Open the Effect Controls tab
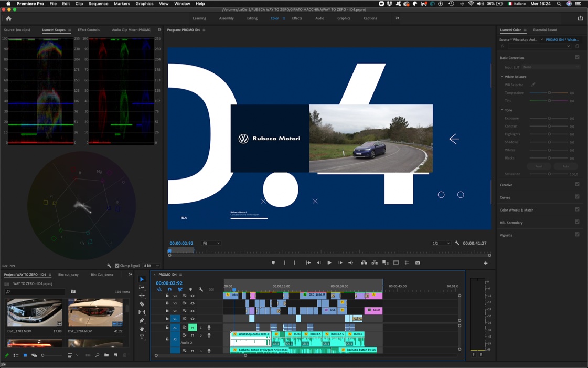 click(89, 30)
